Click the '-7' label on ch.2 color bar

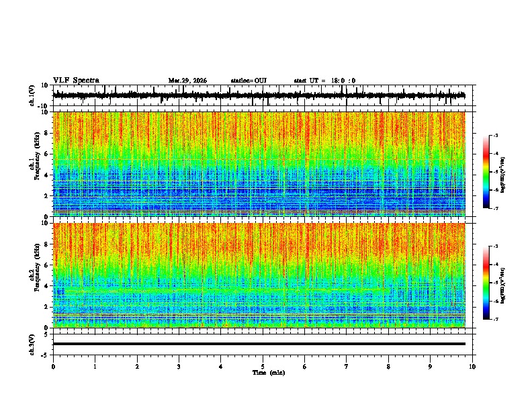pos(496,319)
